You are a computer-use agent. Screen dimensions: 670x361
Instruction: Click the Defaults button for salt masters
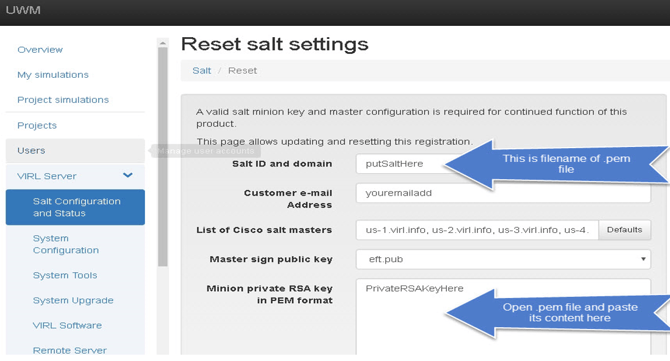pyautogui.click(x=624, y=230)
